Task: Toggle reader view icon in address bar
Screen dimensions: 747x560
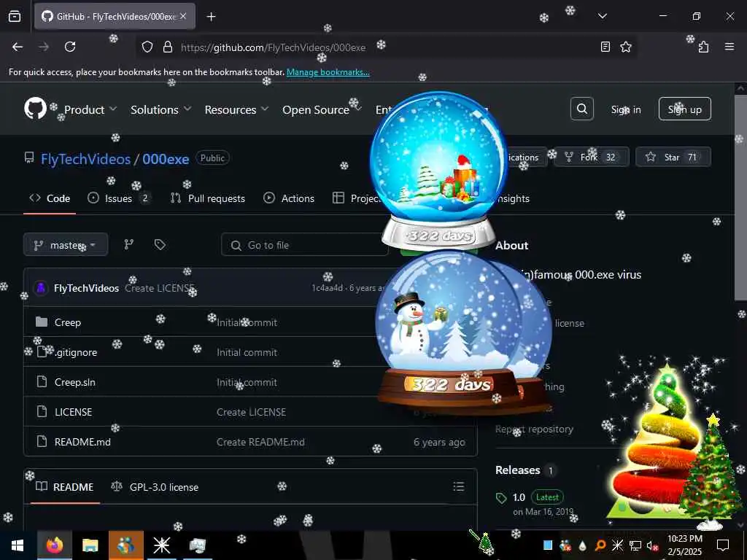Action: 605,47
